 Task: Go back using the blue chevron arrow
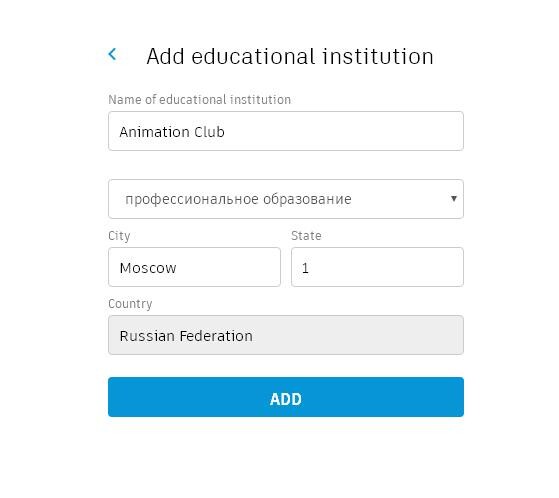(112, 55)
